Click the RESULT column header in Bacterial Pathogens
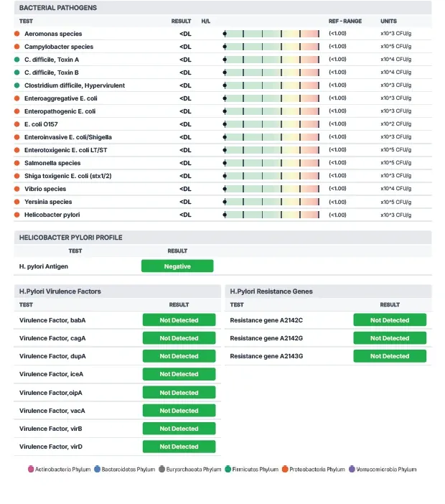445x504 pixels. click(x=181, y=22)
